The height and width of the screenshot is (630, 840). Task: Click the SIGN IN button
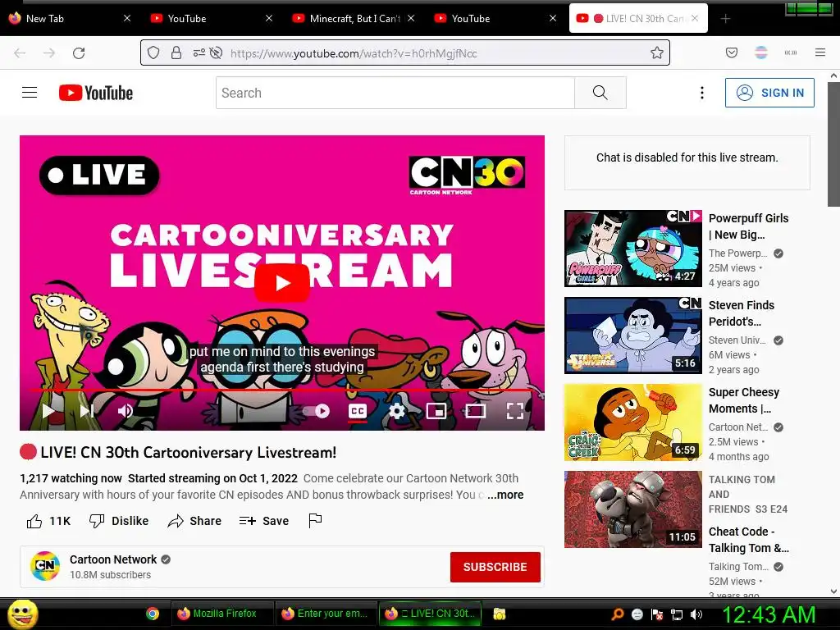769,93
